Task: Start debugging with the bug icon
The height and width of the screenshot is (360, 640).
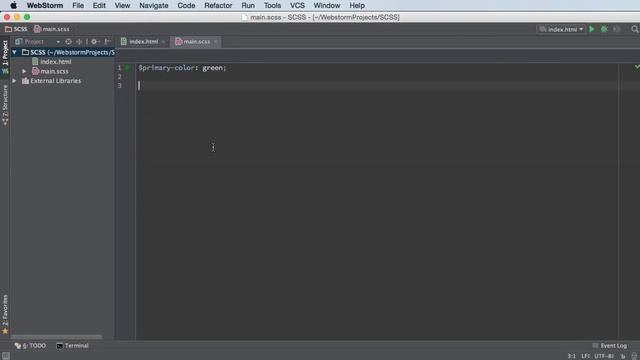Action: (x=604, y=29)
